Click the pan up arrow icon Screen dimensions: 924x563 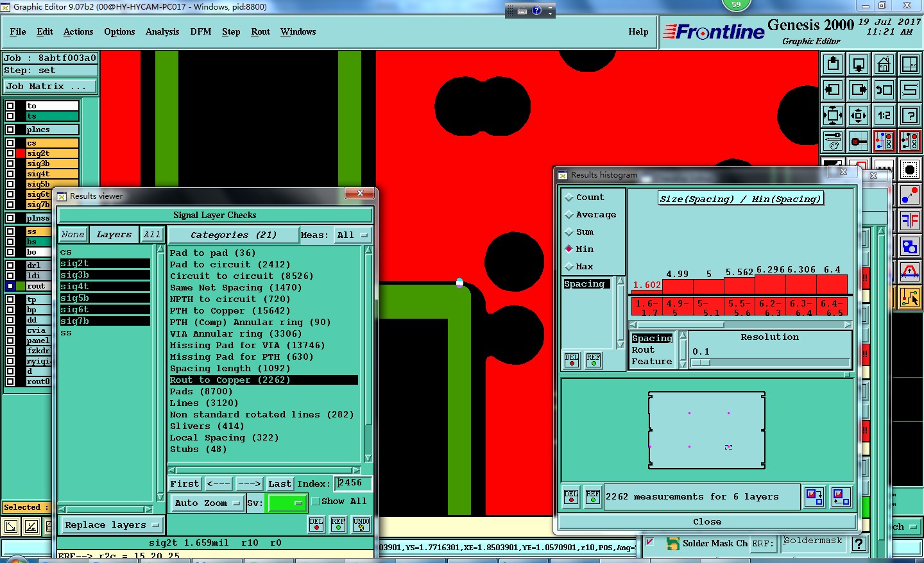[833, 64]
